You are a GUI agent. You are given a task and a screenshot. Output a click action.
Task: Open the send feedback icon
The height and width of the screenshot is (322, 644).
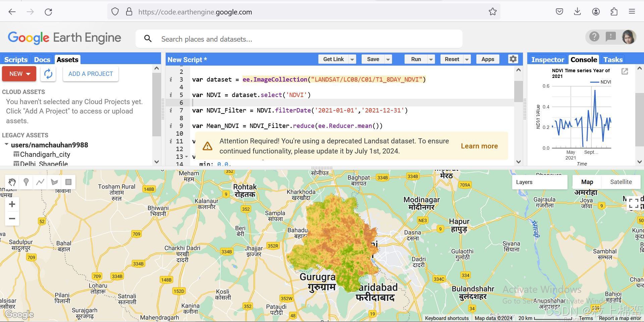[611, 37]
